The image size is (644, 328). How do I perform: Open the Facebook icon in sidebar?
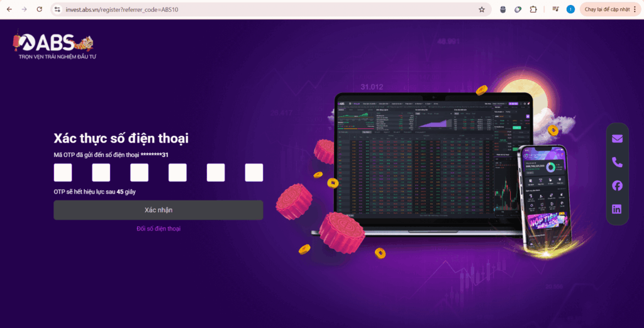[617, 185]
